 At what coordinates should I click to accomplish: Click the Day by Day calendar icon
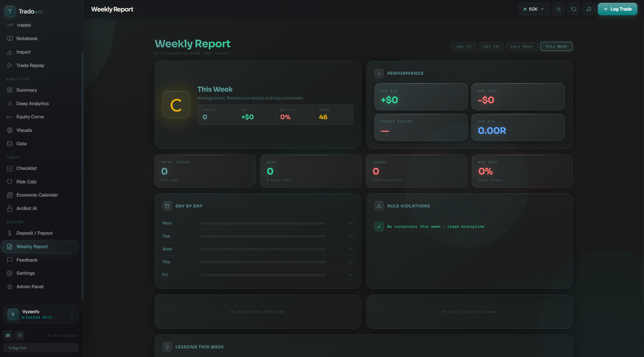click(x=167, y=206)
